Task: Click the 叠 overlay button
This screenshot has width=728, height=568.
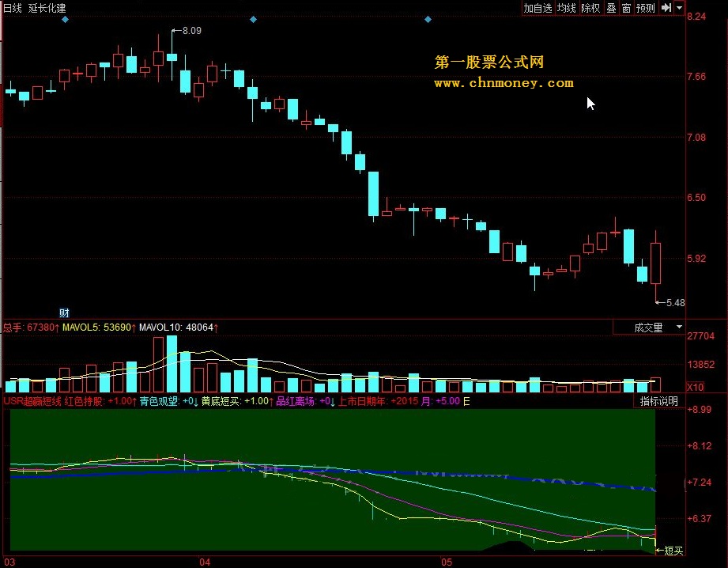Action: click(612, 8)
